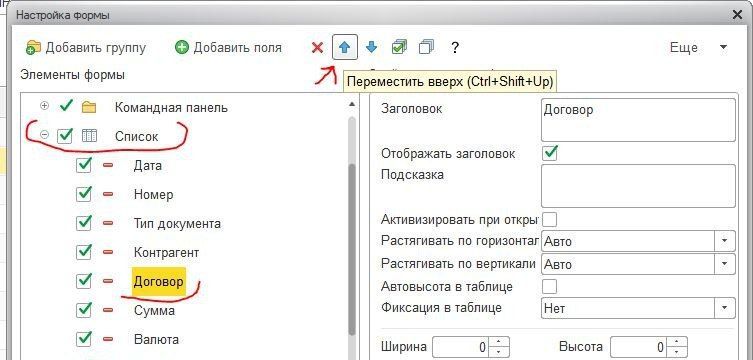The width and height of the screenshot is (753, 360).
Task: Collapse the Список tree node
Action: (x=45, y=135)
